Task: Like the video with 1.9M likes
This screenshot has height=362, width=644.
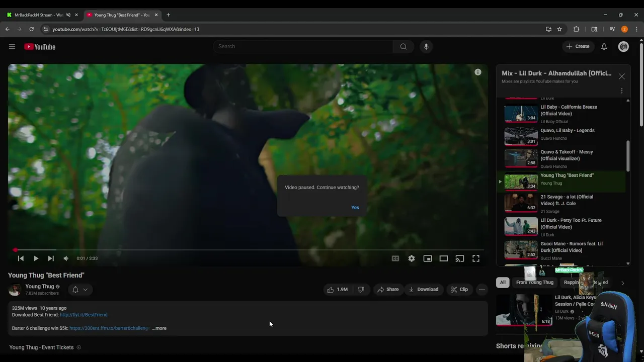Action: click(338, 290)
